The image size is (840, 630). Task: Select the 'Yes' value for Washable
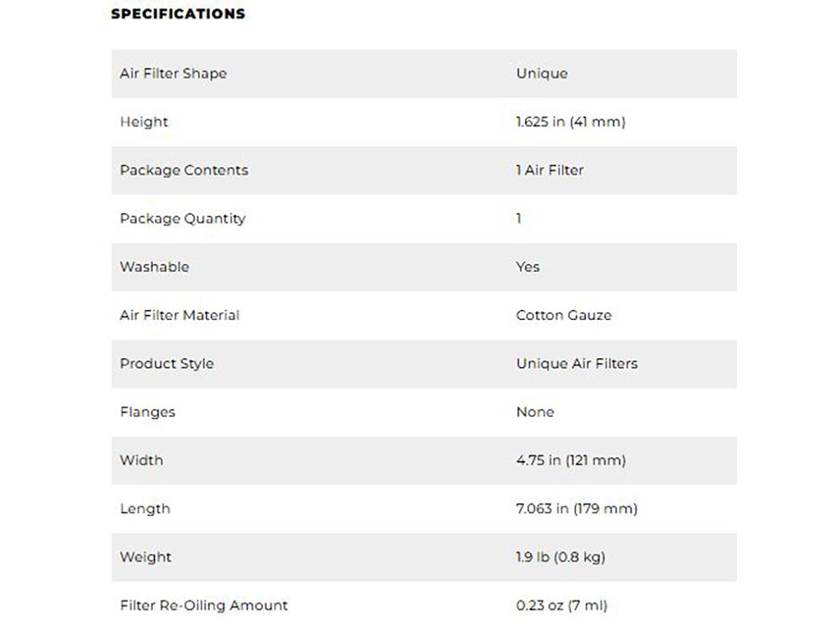coord(528,267)
